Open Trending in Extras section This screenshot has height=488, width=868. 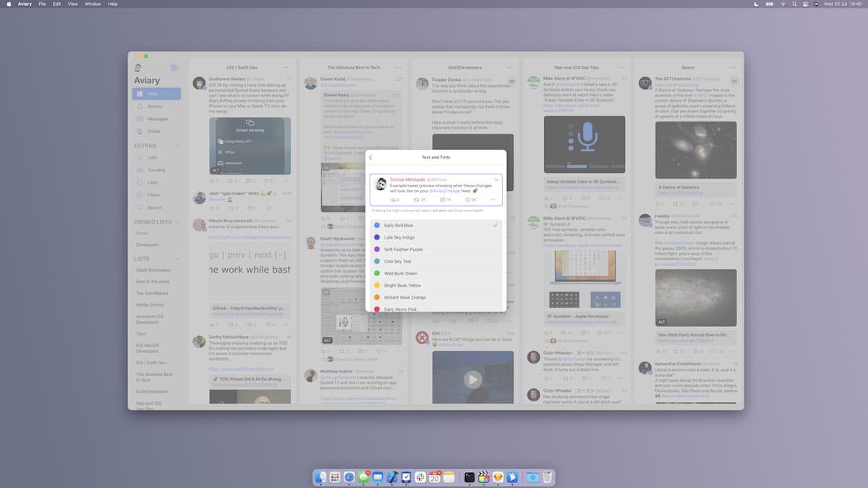[157, 170]
